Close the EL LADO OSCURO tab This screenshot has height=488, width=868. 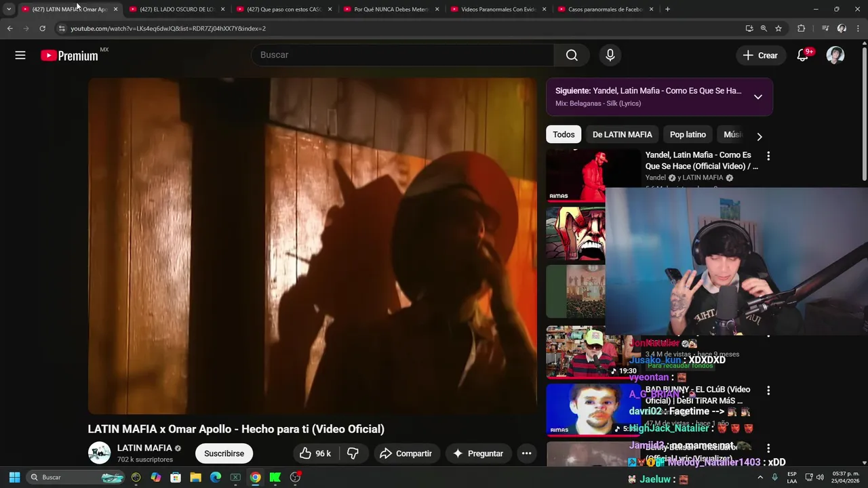(222, 9)
